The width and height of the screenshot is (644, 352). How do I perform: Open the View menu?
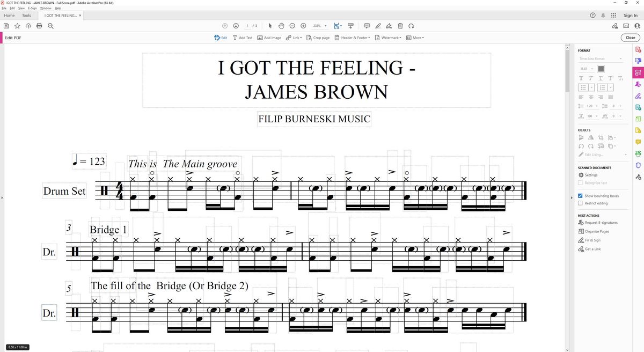coord(21,9)
